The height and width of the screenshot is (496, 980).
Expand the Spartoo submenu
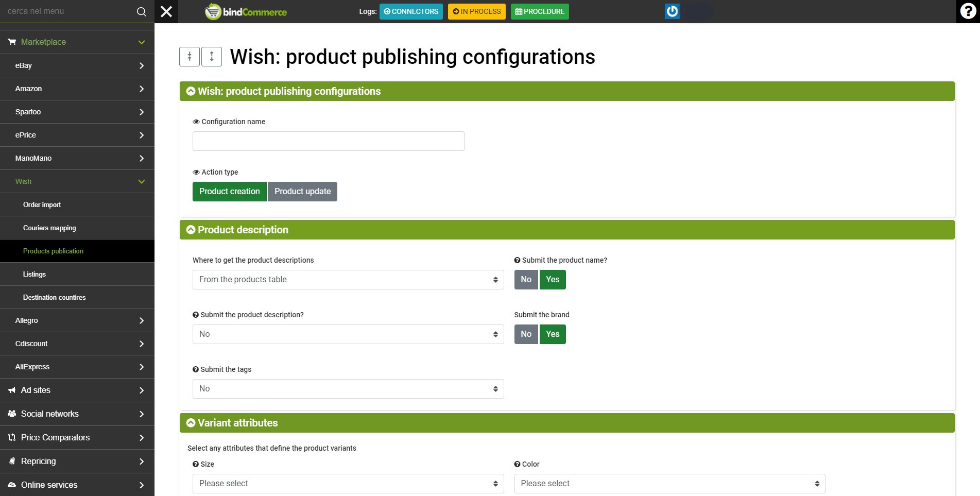pos(77,112)
